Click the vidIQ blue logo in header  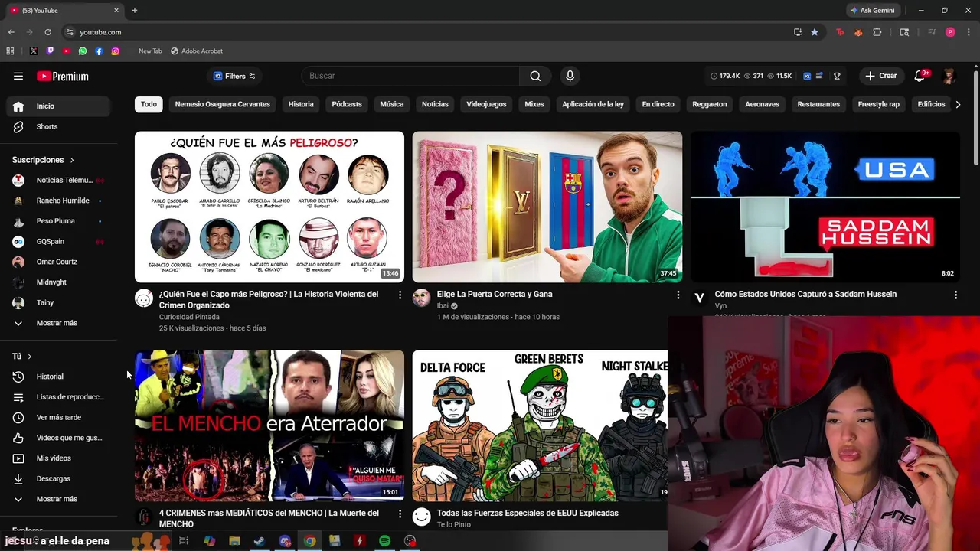[806, 76]
